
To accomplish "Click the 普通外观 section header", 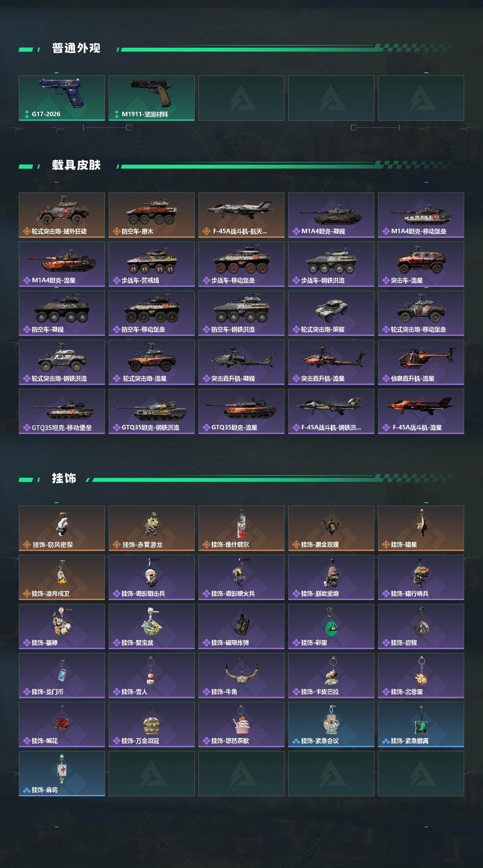I will tap(76, 48).
